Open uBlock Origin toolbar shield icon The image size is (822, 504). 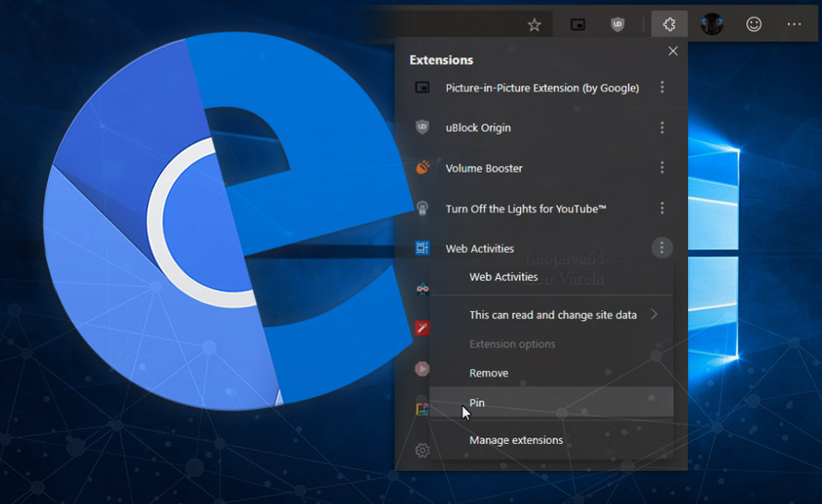[x=618, y=24]
